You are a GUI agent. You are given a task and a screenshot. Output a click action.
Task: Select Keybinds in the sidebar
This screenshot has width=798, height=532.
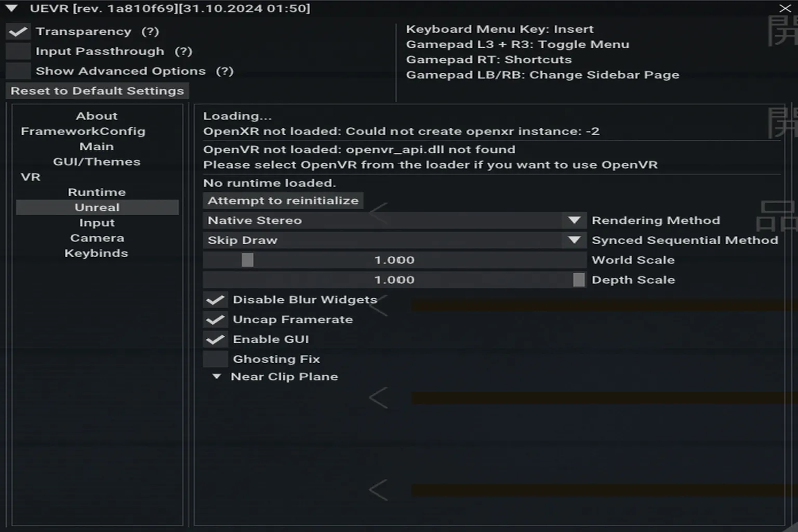point(96,253)
